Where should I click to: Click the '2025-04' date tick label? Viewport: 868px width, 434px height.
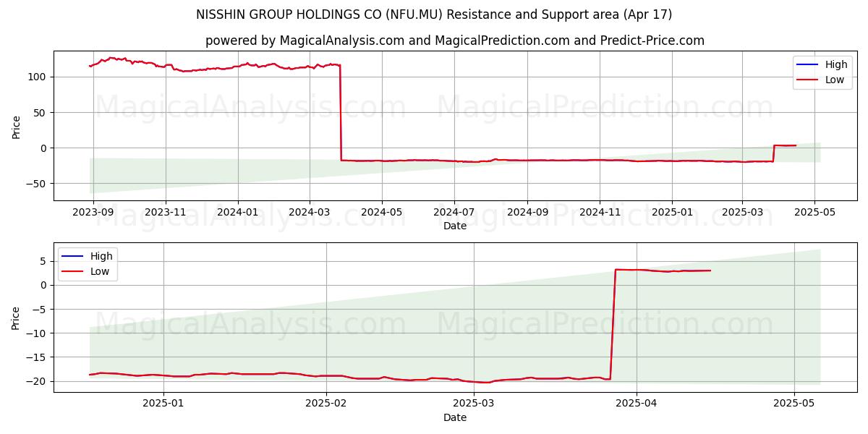pyautogui.click(x=637, y=404)
